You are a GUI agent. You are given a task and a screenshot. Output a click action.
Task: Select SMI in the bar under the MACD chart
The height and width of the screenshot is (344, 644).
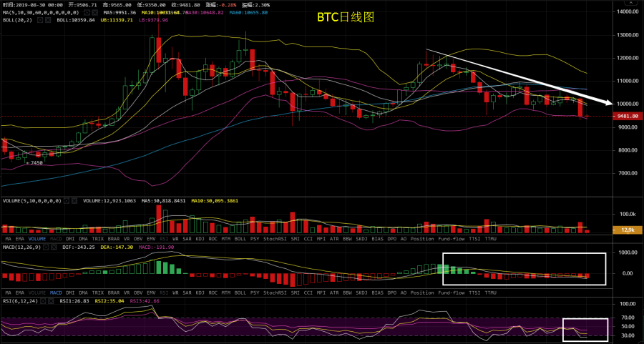pyautogui.click(x=295, y=293)
